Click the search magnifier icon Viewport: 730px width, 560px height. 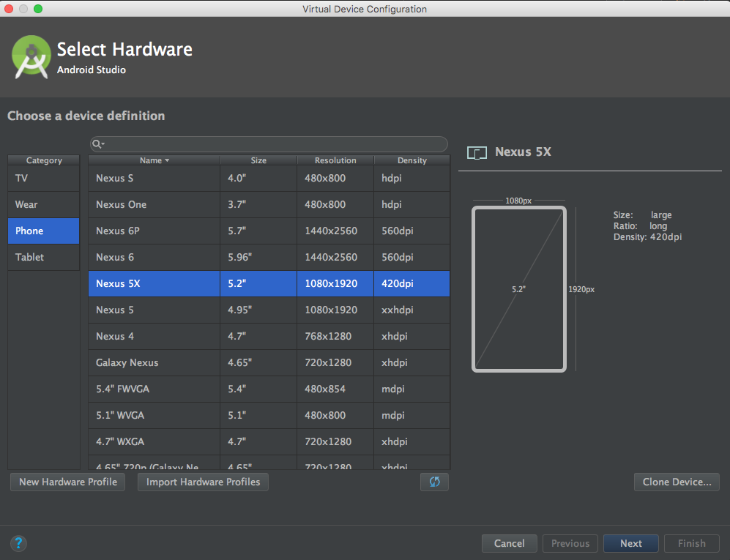click(97, 143)
